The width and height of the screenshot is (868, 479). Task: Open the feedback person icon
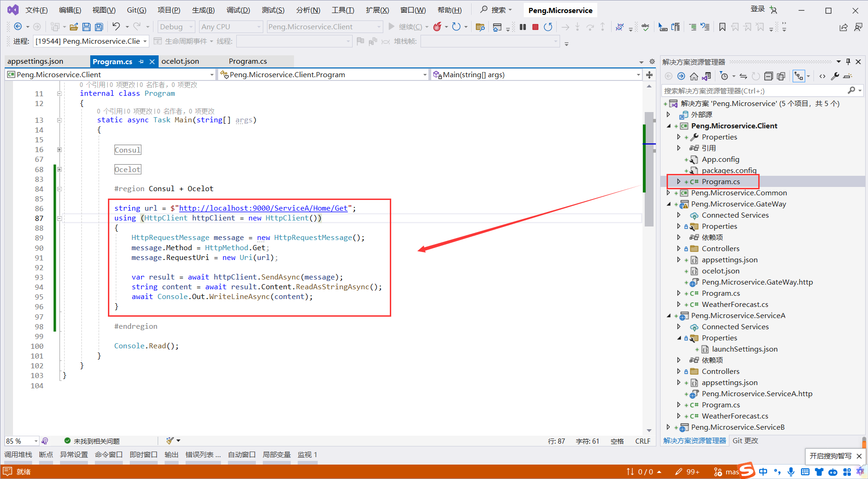point(858,27)
